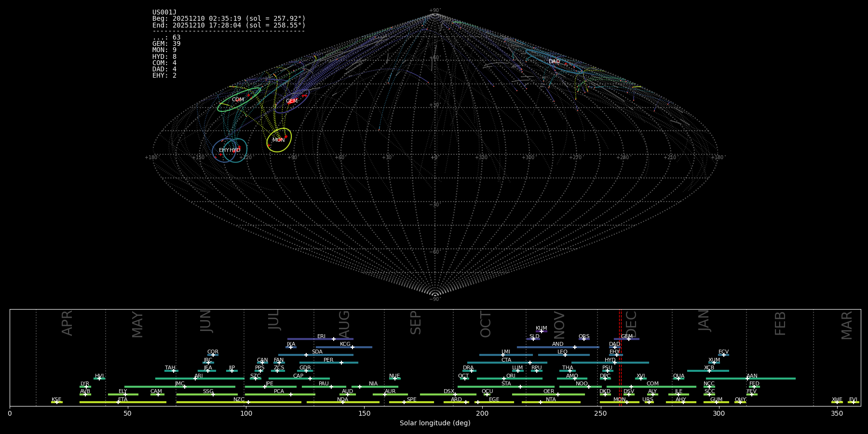868x434 pixels.
Task: Select the EHY radiant label on map
Action: pos(224,150)
